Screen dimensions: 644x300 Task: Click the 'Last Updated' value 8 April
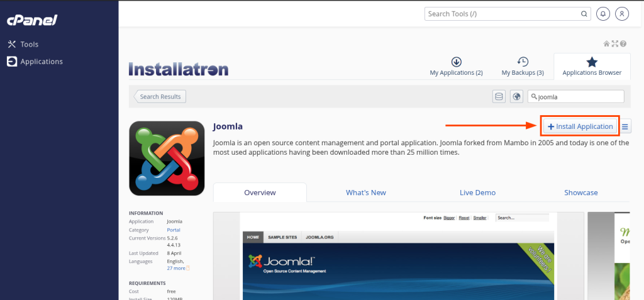coord(174,253)
